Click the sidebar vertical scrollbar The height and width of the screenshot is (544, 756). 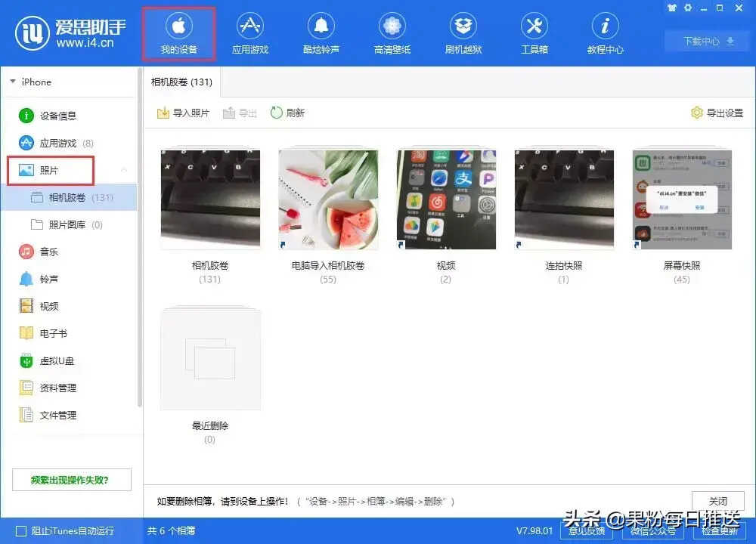(140, 239)
